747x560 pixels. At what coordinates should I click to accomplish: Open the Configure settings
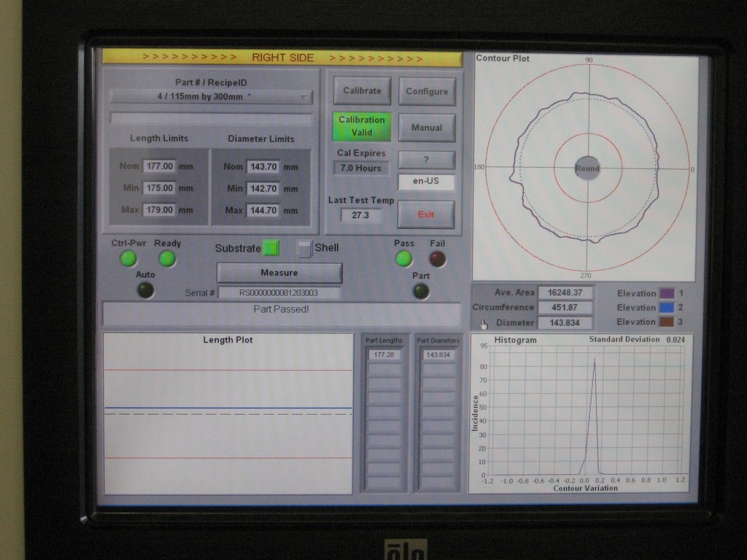point(427,91)
